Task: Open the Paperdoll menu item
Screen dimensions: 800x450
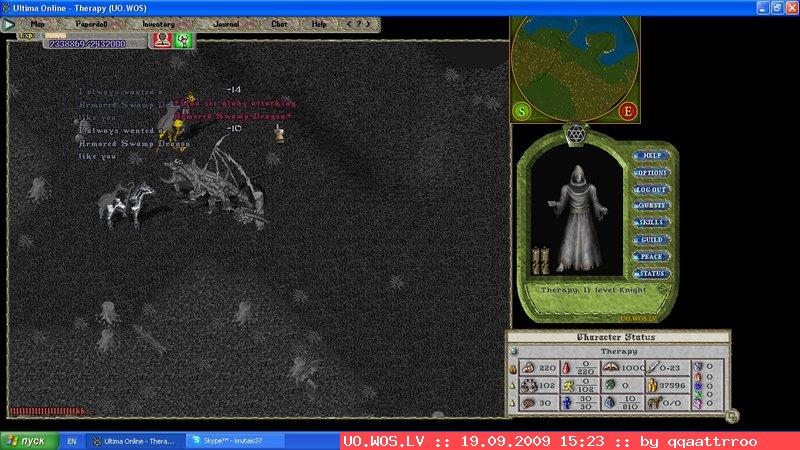Action: pyautogui.click(x=91, y=24)
